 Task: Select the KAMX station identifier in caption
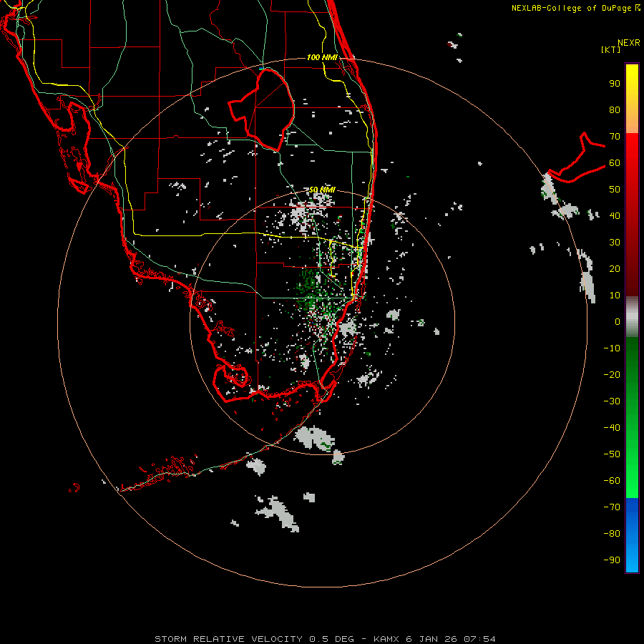tap(388, 639)
